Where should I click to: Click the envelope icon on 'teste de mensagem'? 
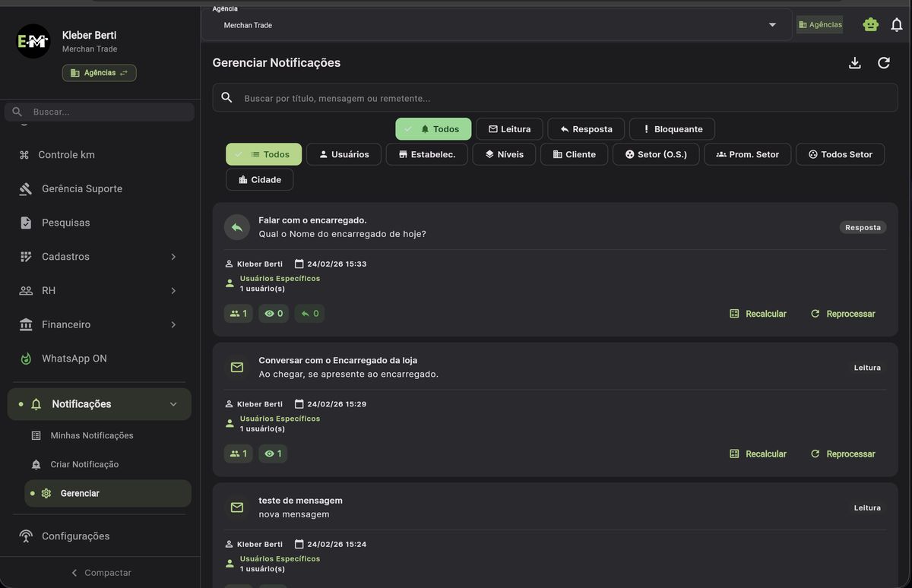coord(236,507)
